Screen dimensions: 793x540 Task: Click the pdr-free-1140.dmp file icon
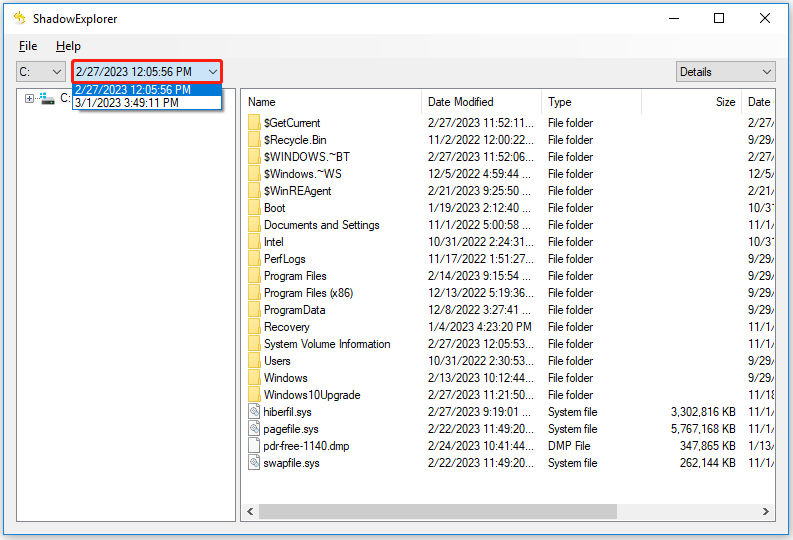pos(254,446)
